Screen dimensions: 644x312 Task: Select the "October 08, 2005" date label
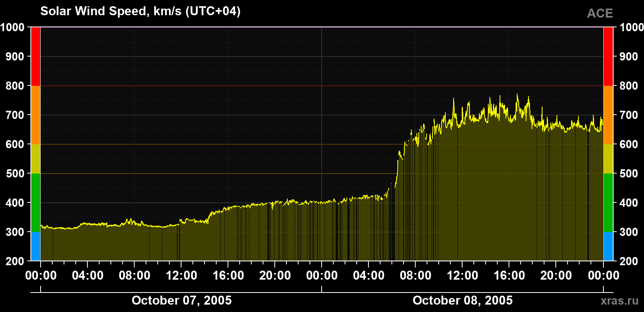pos(463,300)
